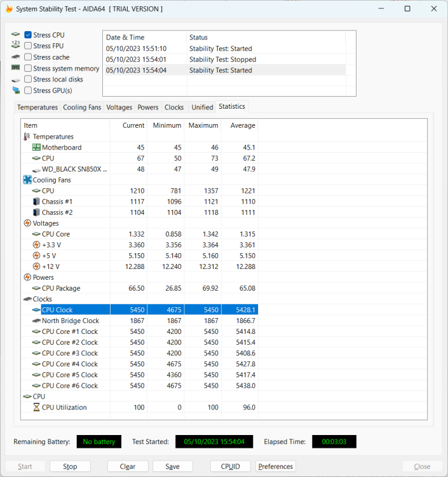Select the 15:51:10 Stability Test: Started log entry
Screen dimensions: 448x477
(x=224, y=48)
